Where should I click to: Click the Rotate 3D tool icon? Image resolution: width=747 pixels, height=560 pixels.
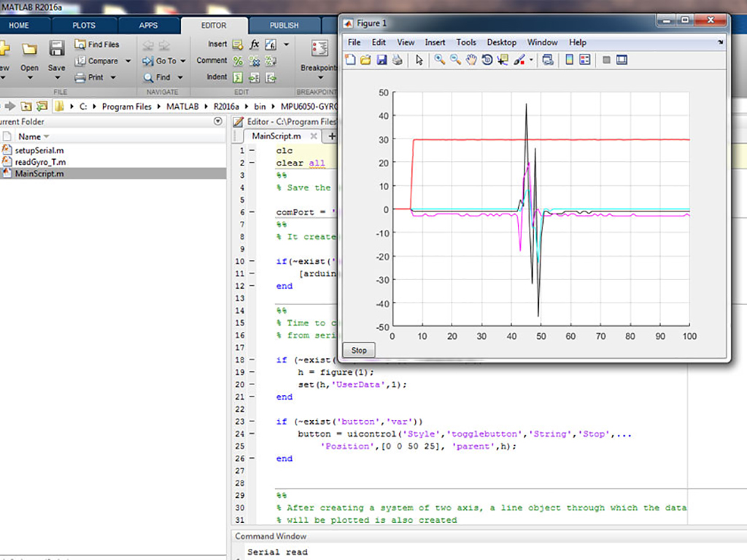487,61
